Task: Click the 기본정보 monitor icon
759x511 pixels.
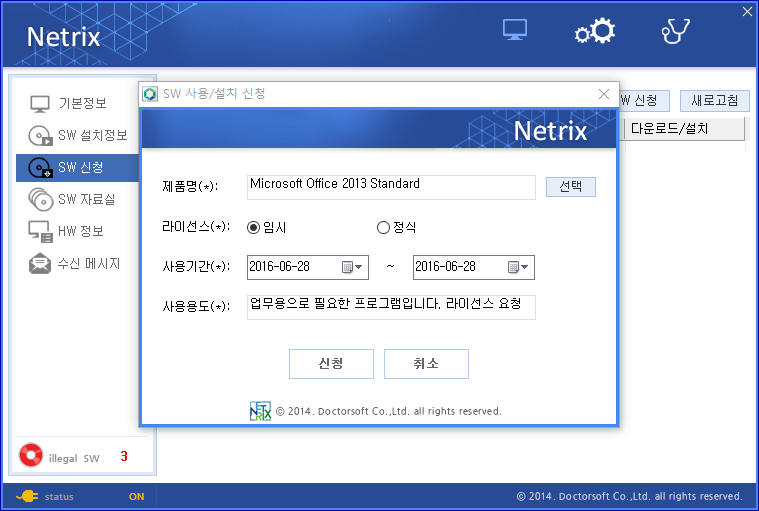Action: [40, 104]
